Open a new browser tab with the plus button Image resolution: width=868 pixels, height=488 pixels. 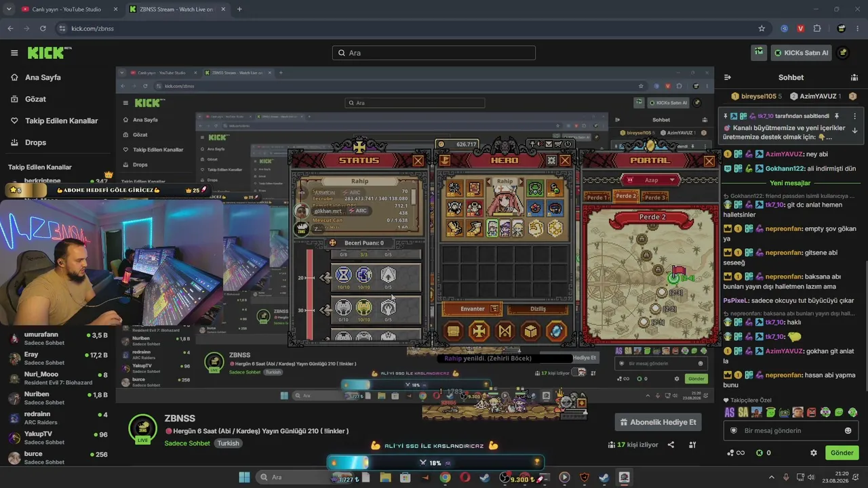click(239, 9)
